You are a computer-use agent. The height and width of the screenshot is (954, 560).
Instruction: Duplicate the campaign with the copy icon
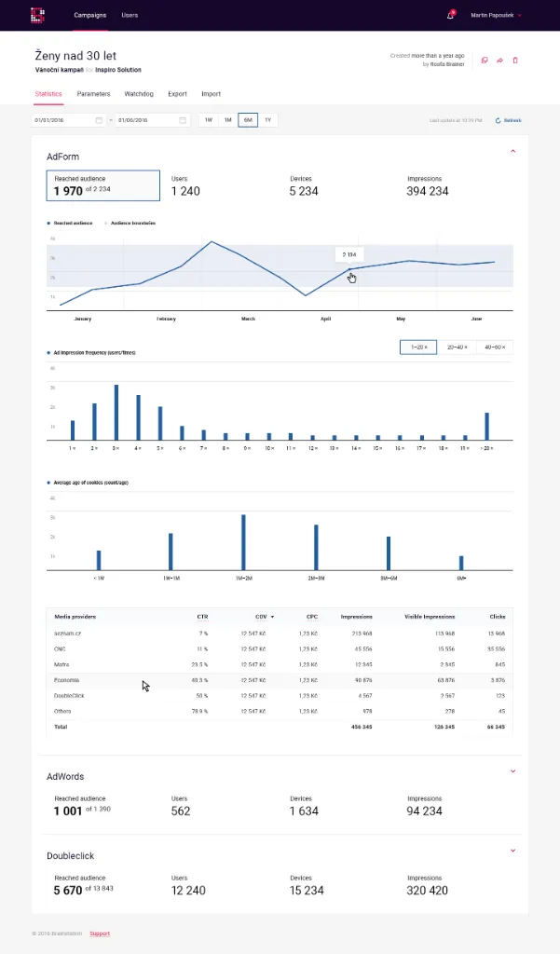click(485, 61)
